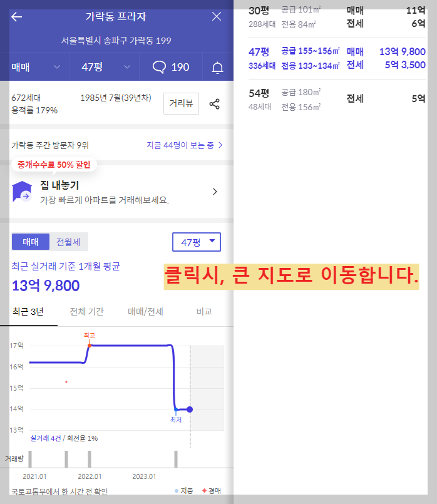Screen dimensions: 437x504
Task: Click the 1985년 7월(39년차) build date text
Action: point(116,98)
